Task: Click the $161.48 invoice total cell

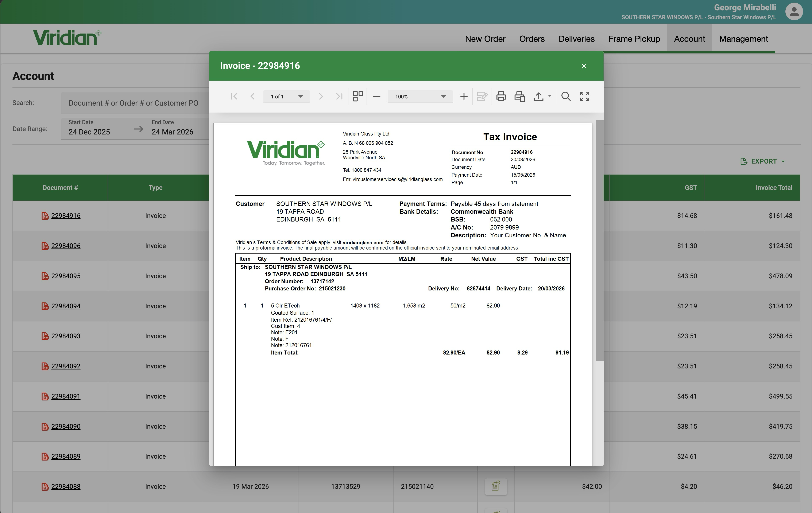Action: [752, 216]
